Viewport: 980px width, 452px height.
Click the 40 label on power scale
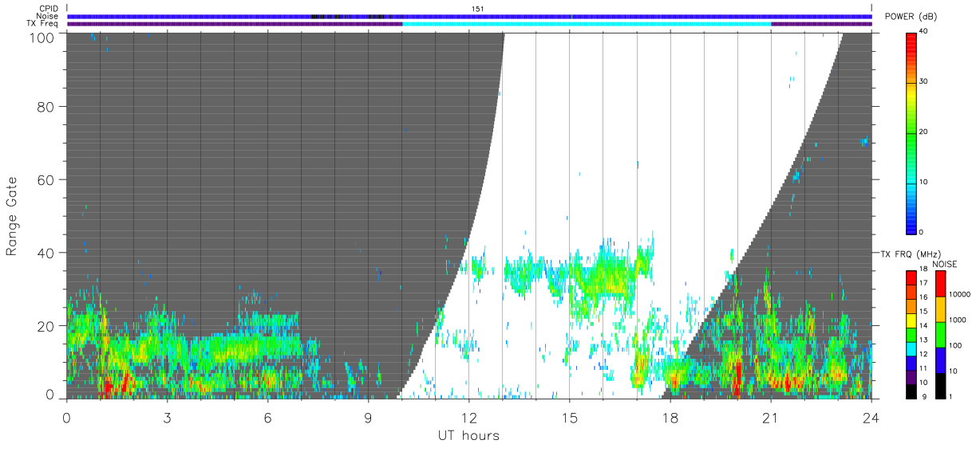[x=924, y=32]
